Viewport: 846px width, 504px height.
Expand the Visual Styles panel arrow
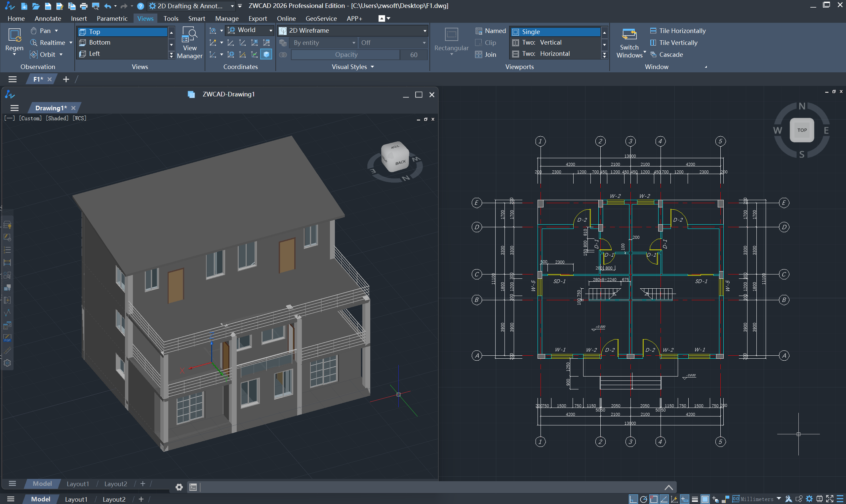click(x=372, y=67)
